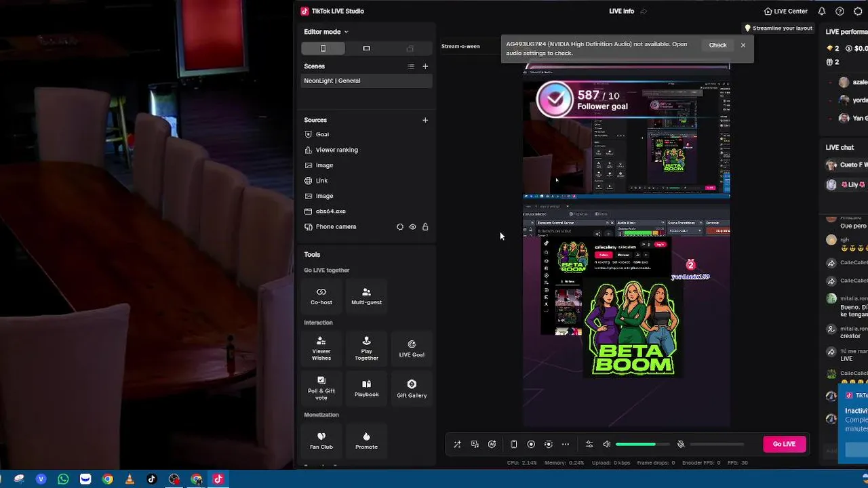Open the Multi-guest tool
Image resolution: width=868 pixels, height=488 pixels.
click(366, 296)
